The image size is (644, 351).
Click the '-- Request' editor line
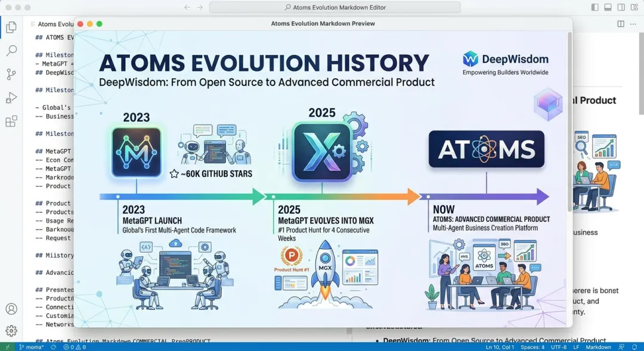tap(53, 238)
